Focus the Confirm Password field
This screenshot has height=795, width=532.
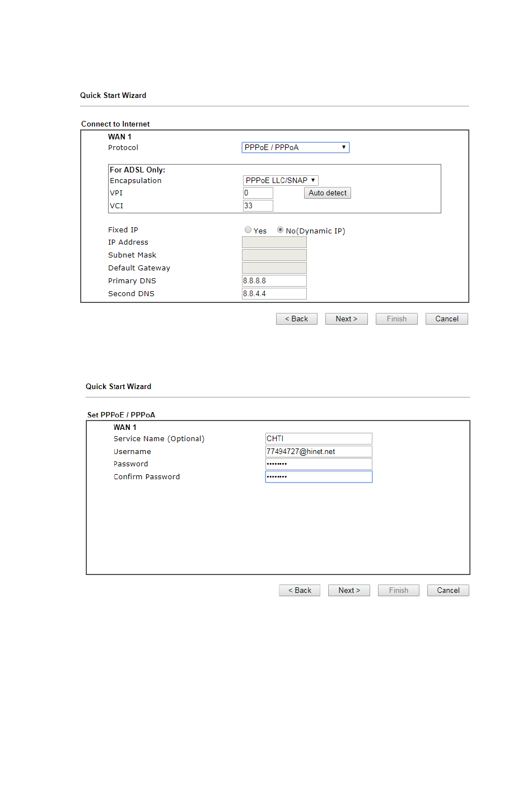[319, 476]
